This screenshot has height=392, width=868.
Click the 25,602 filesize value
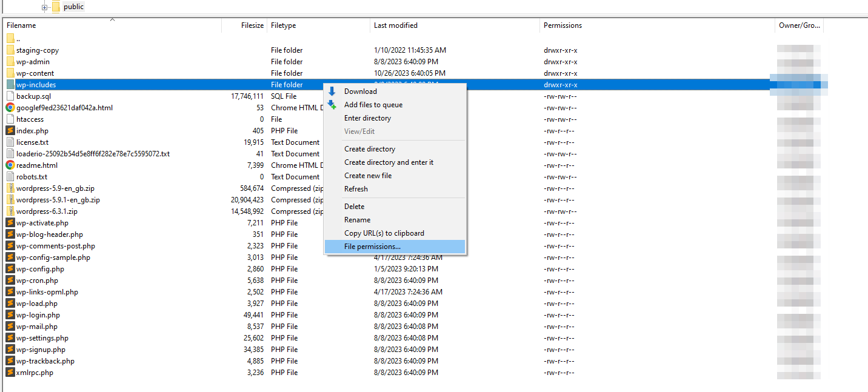coord(253,338)
